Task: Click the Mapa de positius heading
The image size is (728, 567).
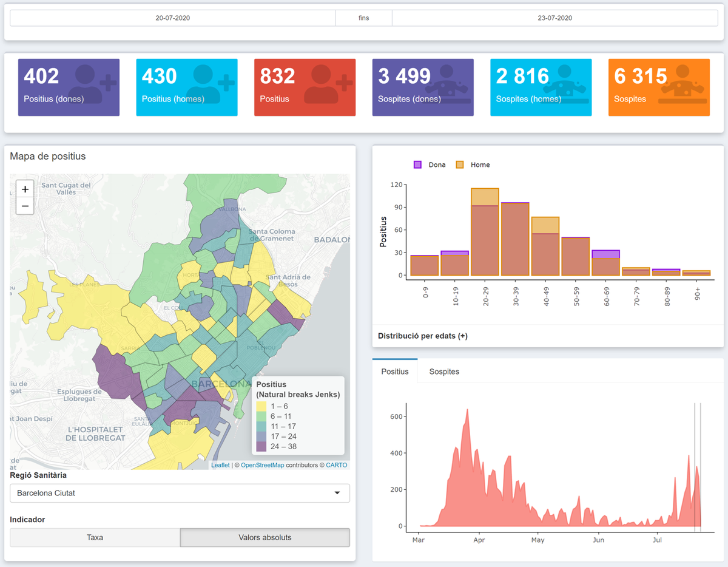Action: [x=48, y=156]
